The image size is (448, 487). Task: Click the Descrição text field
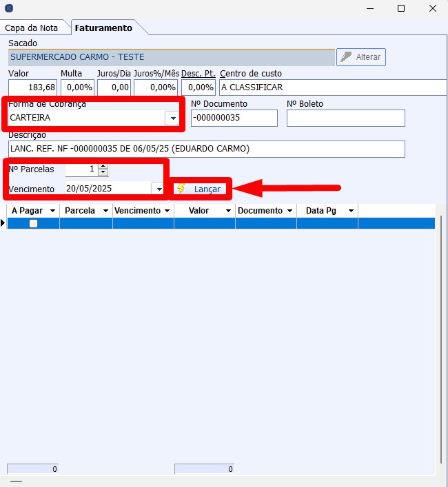(207, 149)
